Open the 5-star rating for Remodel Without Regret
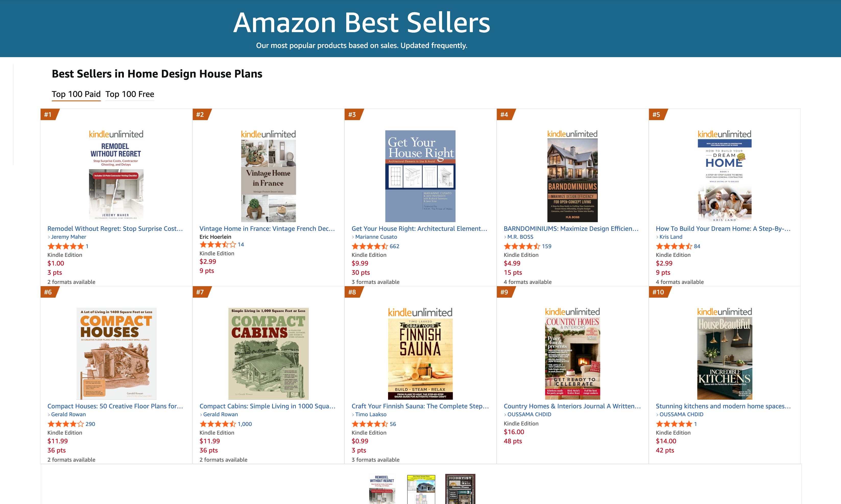This screenshot has height=504, width=841. pyautogui.click(x=66, y=246)
